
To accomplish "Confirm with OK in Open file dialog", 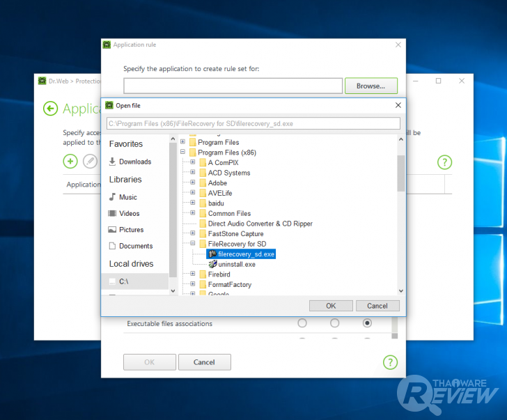I will click(331, 306).
